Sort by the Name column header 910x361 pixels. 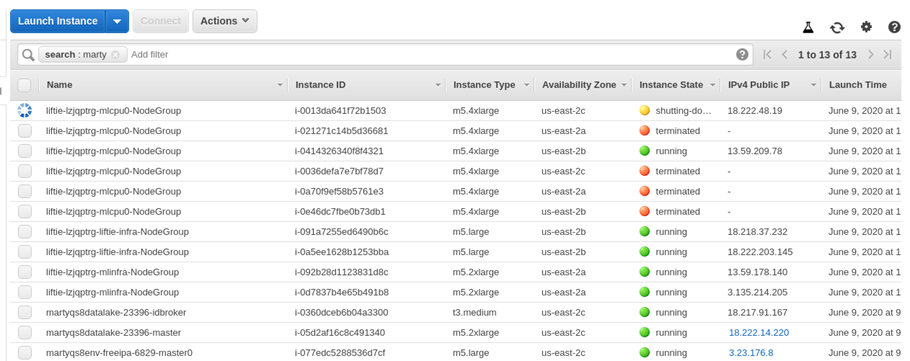point(60,85)
